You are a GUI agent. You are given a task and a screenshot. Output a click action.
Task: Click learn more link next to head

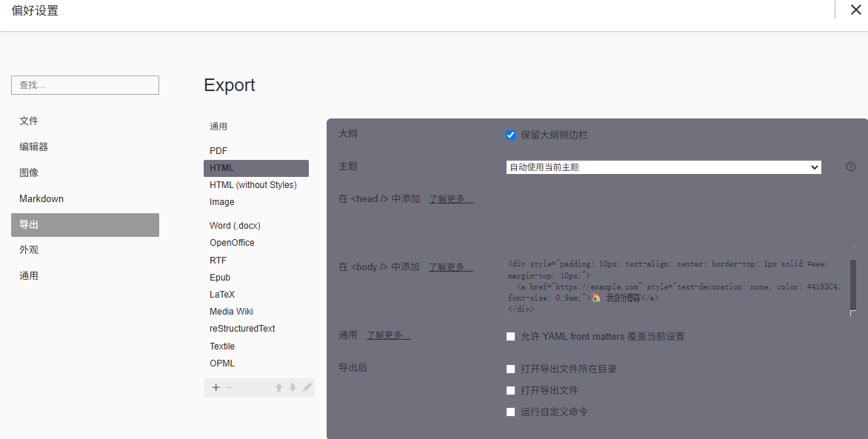451,198
